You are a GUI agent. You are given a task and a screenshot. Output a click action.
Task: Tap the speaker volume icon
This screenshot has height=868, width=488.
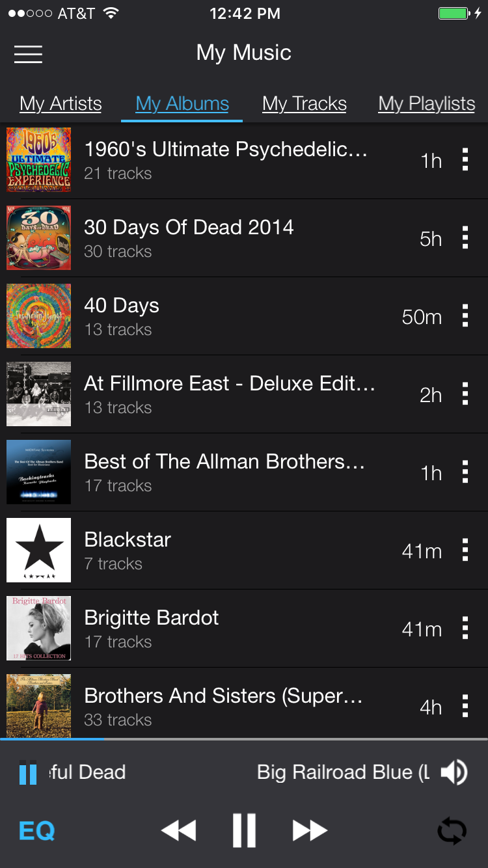tap(454, 772)
